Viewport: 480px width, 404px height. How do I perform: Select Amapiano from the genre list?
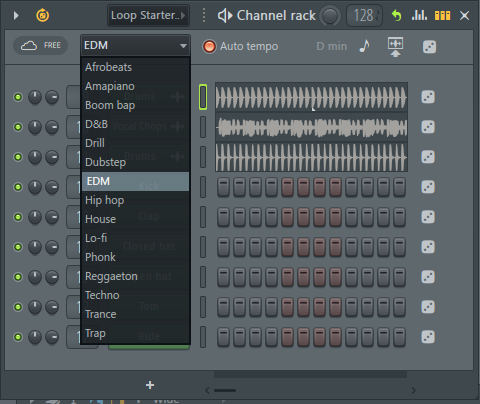click(x=136, y=86)
